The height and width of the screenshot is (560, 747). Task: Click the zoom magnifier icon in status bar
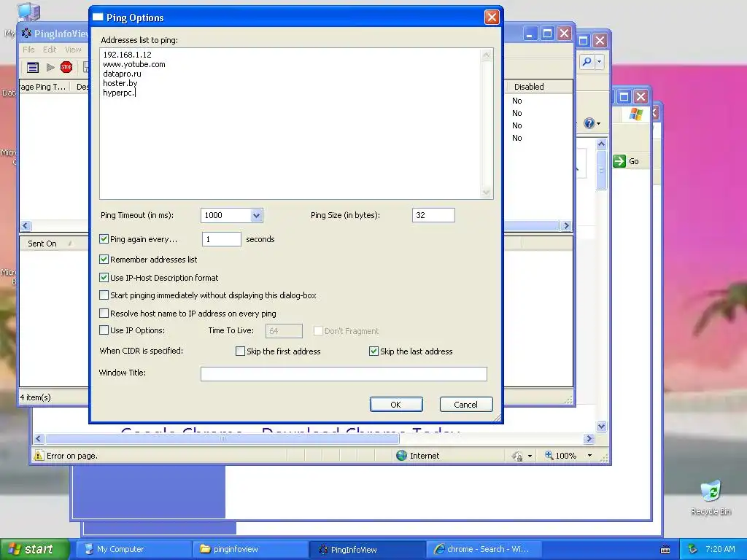(549, 455)
